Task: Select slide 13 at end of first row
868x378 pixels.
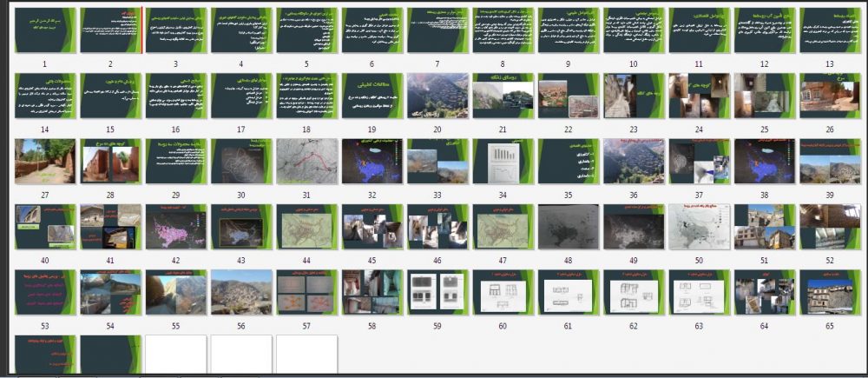Action: [x=830, y=30]
